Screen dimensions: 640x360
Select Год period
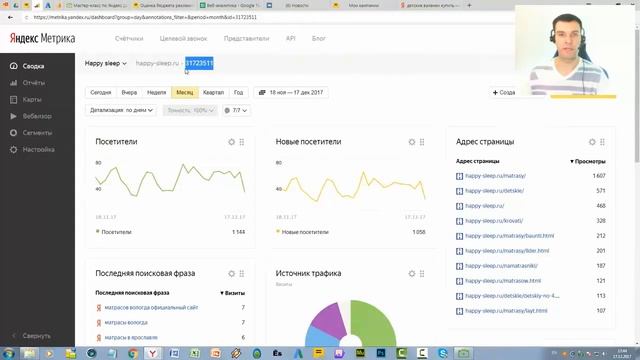point(238,93)
